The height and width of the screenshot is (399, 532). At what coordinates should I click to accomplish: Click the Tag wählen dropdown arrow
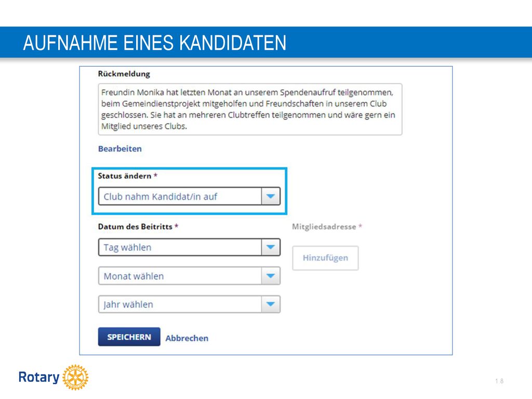(270, 247)
